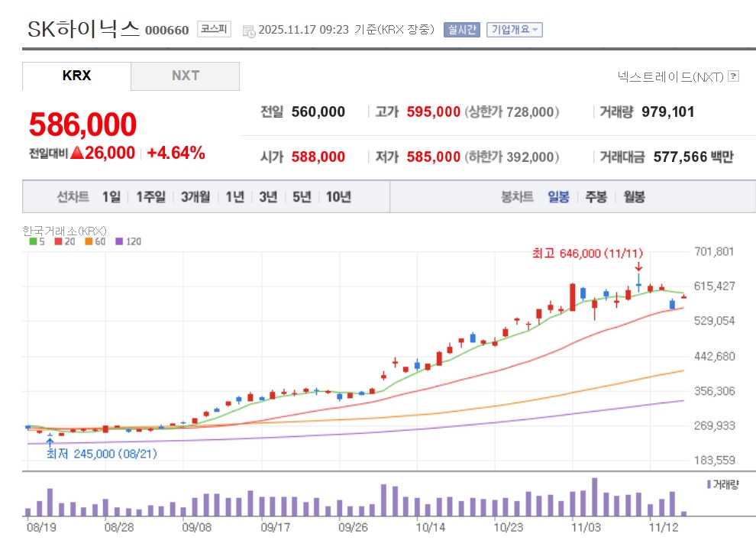Click the help icon beside 넥스트레이드(NXT)
Screen dimensions: 756x550
734,76
